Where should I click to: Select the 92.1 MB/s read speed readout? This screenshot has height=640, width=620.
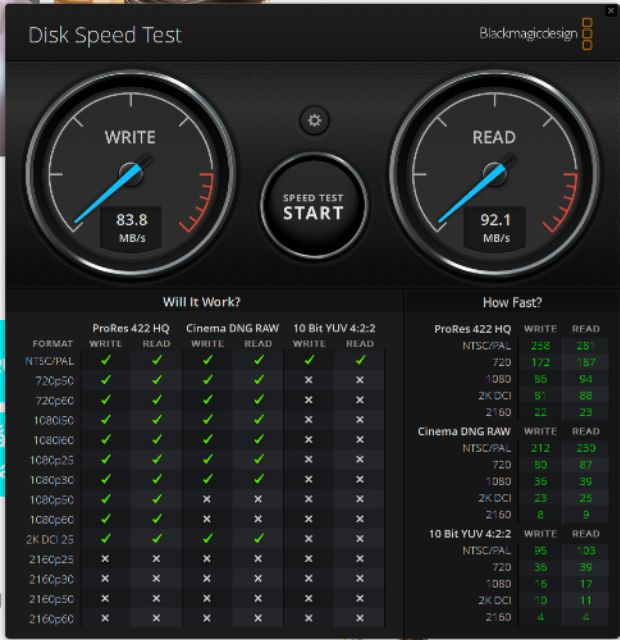494,226
